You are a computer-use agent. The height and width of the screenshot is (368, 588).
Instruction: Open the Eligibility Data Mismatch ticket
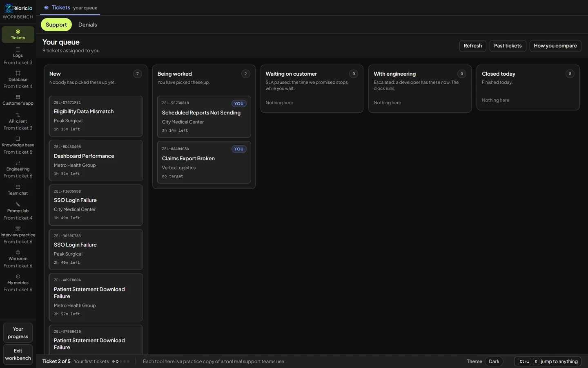(96, 116)
